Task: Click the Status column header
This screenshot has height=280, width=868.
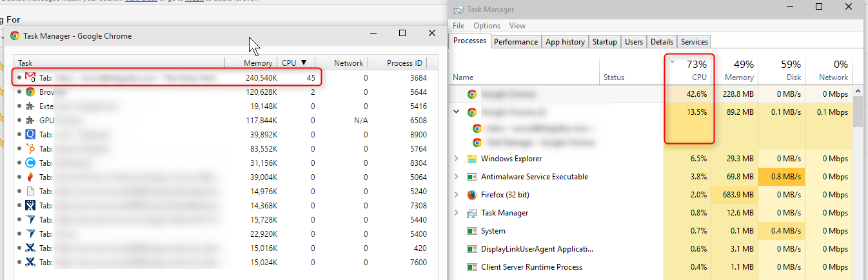Action: [x=632, y=70]
